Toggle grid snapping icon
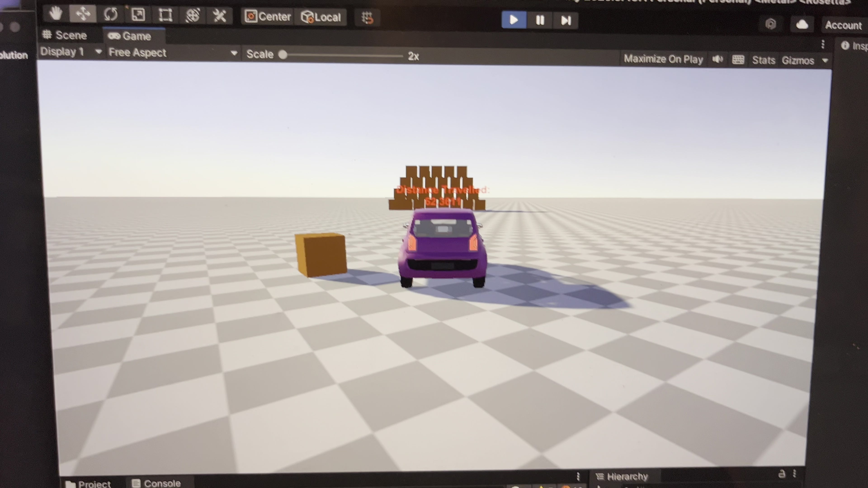Image resolution: width=868 pixels, height=488 pixels. [x=368, y=18]
